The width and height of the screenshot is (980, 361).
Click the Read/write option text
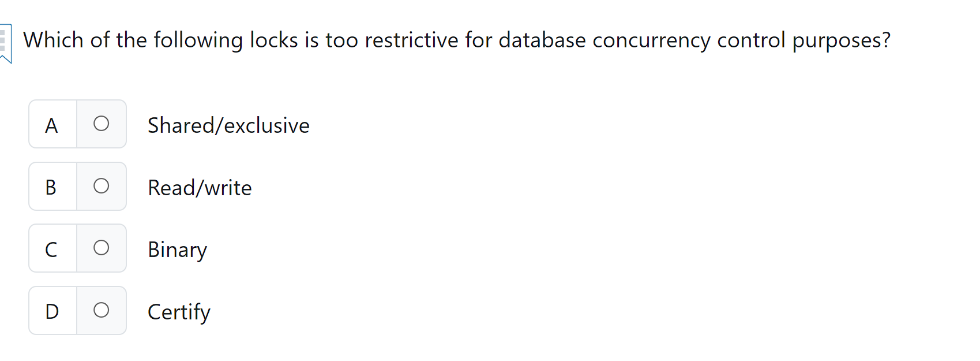(x=200, y=187)
